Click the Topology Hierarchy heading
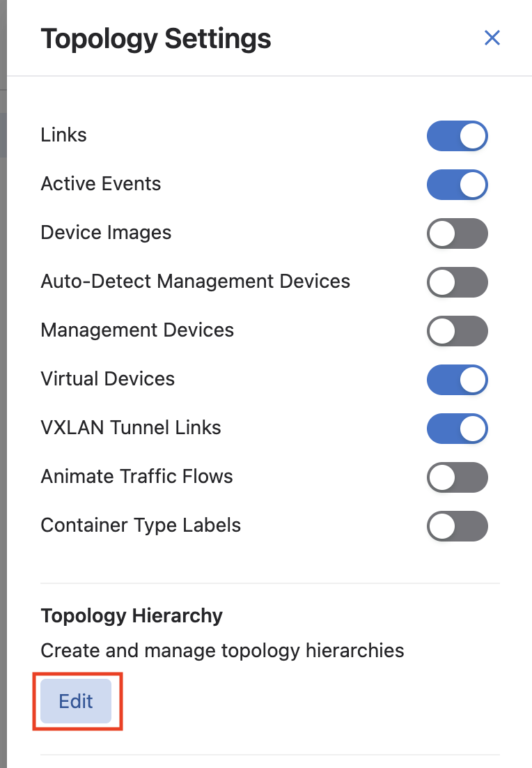This screenshot has height=768, width=532. click(x=132, y=616)
